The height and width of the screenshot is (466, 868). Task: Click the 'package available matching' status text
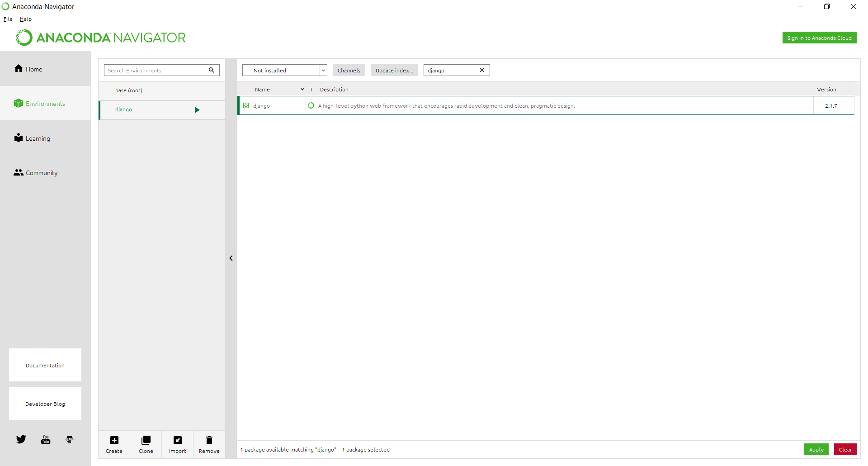pyautogui.click(x=288, y=450)
